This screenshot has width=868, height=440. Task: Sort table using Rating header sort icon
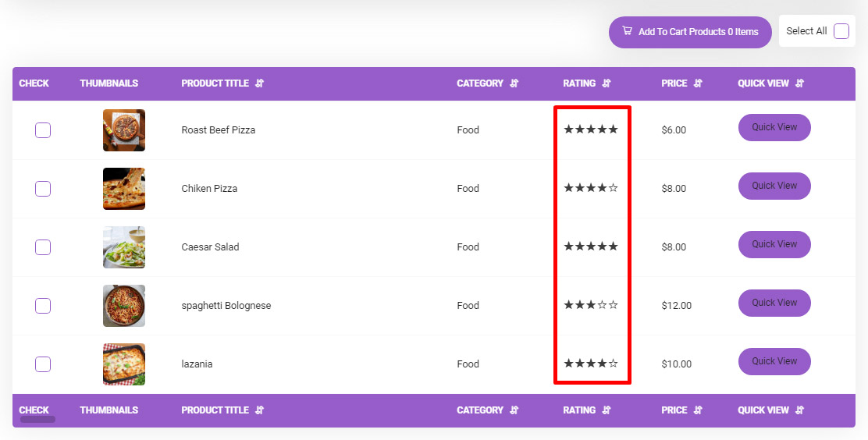607,83
